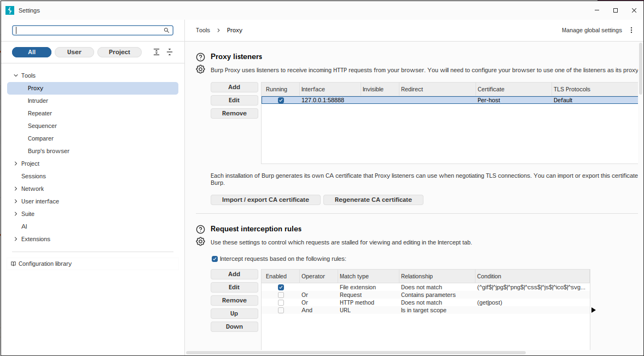Click Edit button for proxy listeners
This screenshot has height=356, width=644.
click(x=234, y=100)
